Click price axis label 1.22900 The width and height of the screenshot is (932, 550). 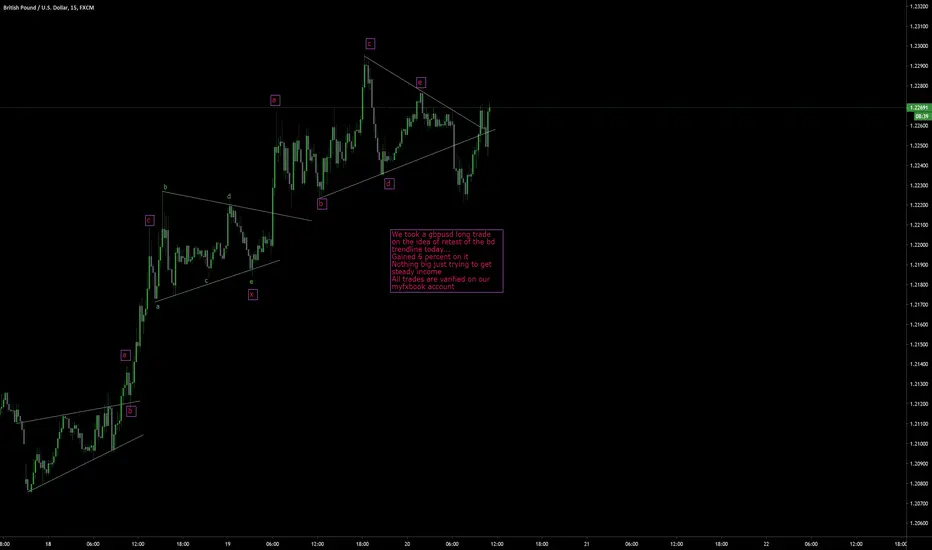pos(919,66)
